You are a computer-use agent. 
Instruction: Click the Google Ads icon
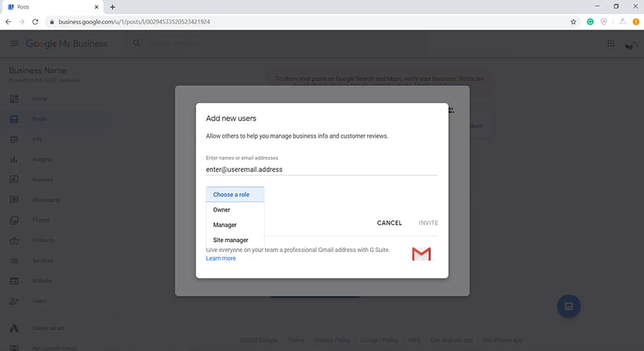(14, 328)
